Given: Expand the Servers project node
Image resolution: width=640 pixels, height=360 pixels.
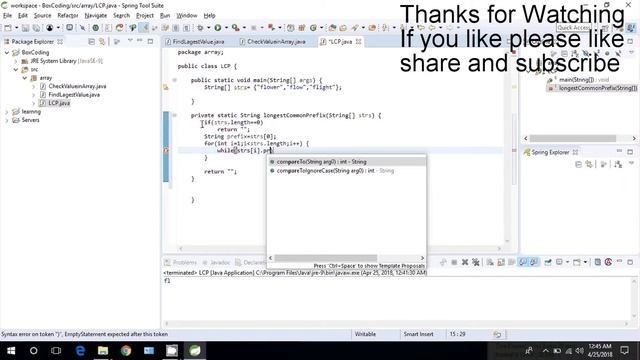Looking at the screenshot, I should [7, 120].
